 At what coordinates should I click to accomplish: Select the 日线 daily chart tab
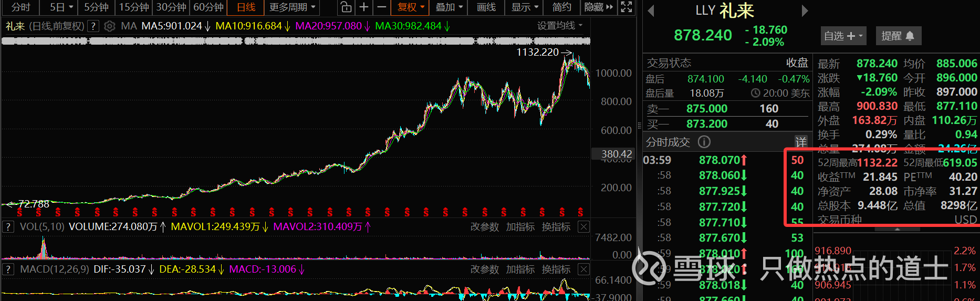pyautogui.click(x=246, y=7)
